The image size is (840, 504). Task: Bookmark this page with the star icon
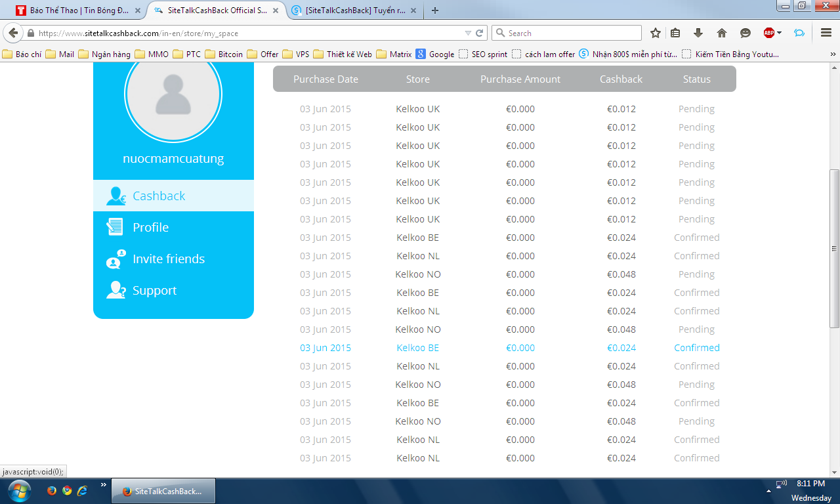pyautogui.click(x=655, y=33)
